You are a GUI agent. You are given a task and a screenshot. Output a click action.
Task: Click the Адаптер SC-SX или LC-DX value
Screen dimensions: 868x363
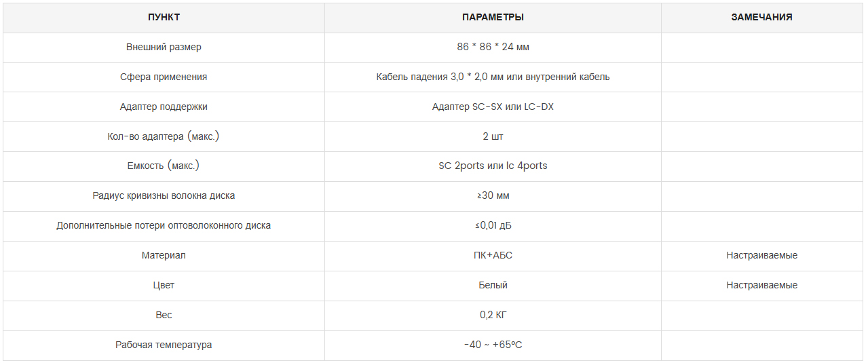coord(493,107)
